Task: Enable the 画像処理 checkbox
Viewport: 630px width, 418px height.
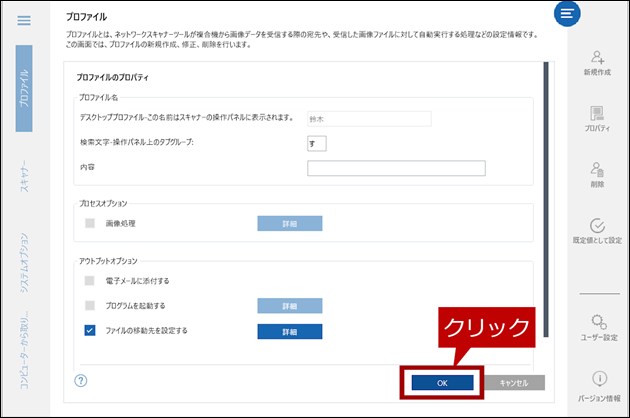Action: point(90,224)
